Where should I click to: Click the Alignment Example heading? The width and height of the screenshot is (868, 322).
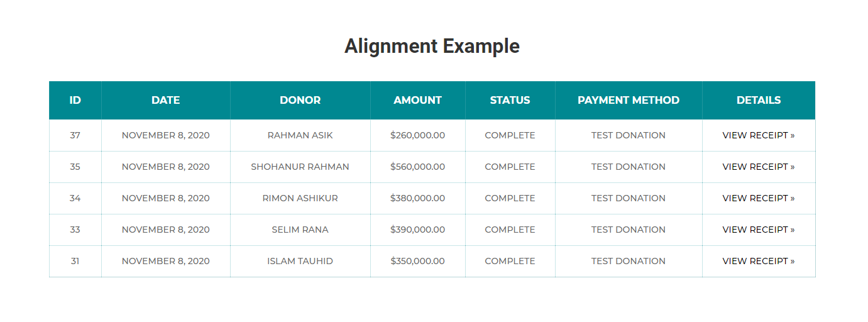pos(432,46)
